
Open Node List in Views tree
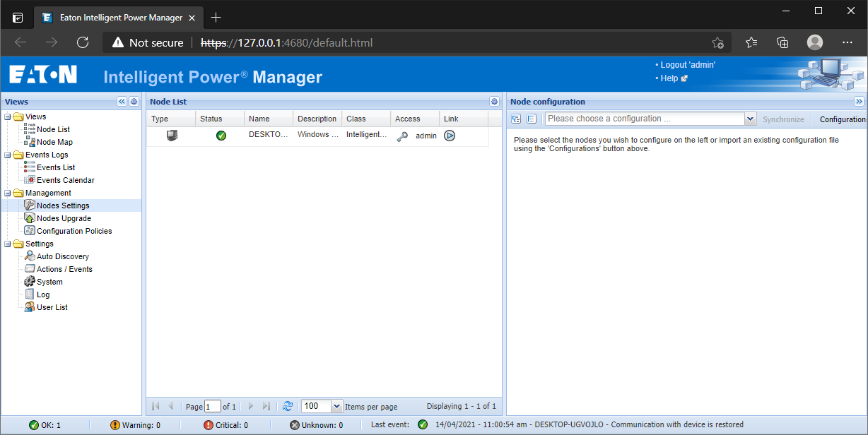pos(53,129)
